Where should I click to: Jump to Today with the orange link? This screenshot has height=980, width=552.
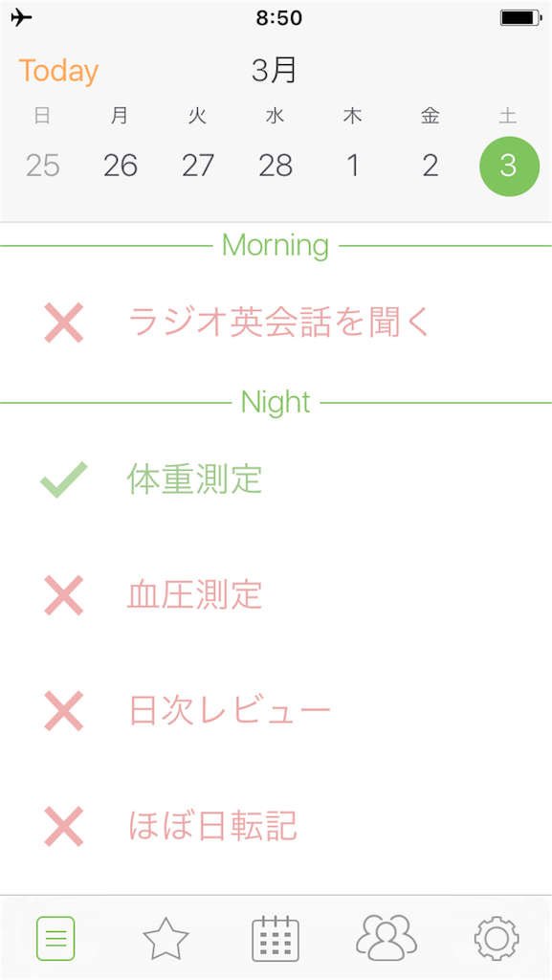(x=58, y=71)
